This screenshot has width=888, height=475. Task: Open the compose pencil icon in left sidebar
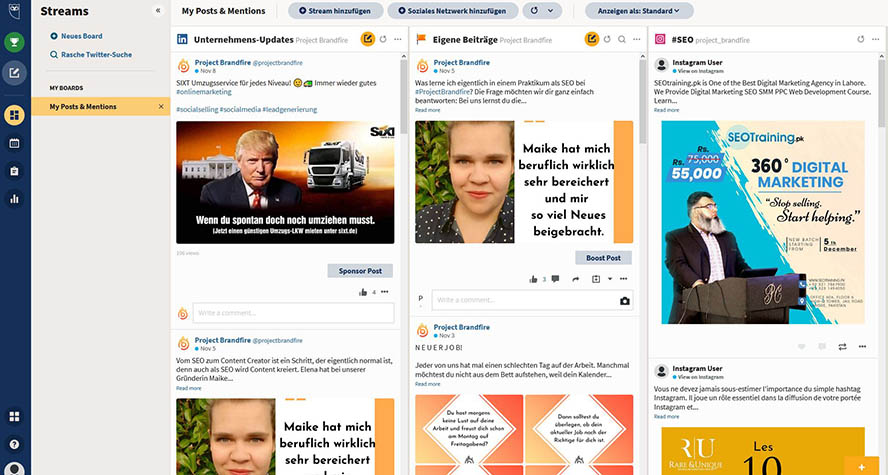coord(15,72)
